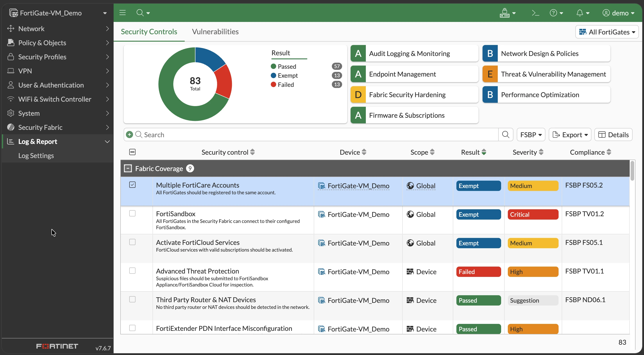Toggle the select-all checkbox in table header

(132, 152)
